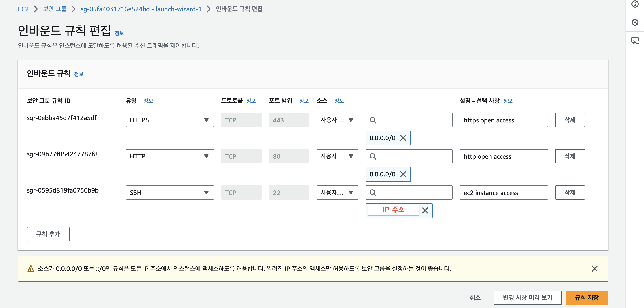Screen dimensions: 644x308
Task: Open the CloudShell icon in right sidebar
Action: [635, 40]
